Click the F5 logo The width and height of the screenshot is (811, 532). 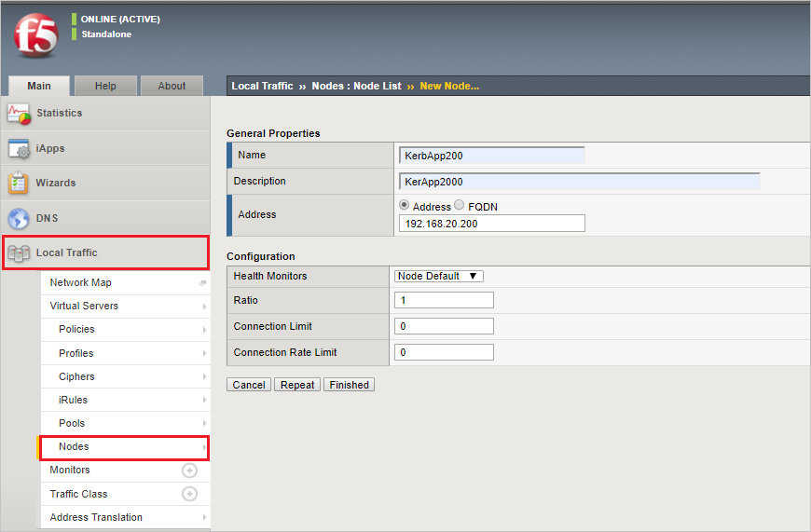click(x=35, y=35)
